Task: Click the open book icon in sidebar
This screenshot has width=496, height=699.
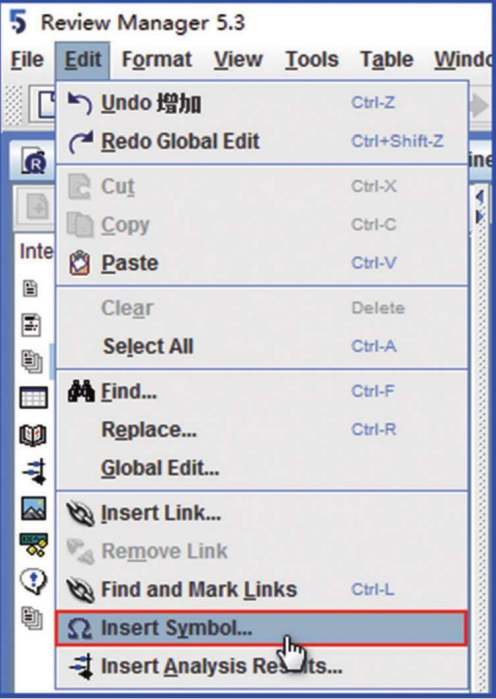Action: point(33,435)
